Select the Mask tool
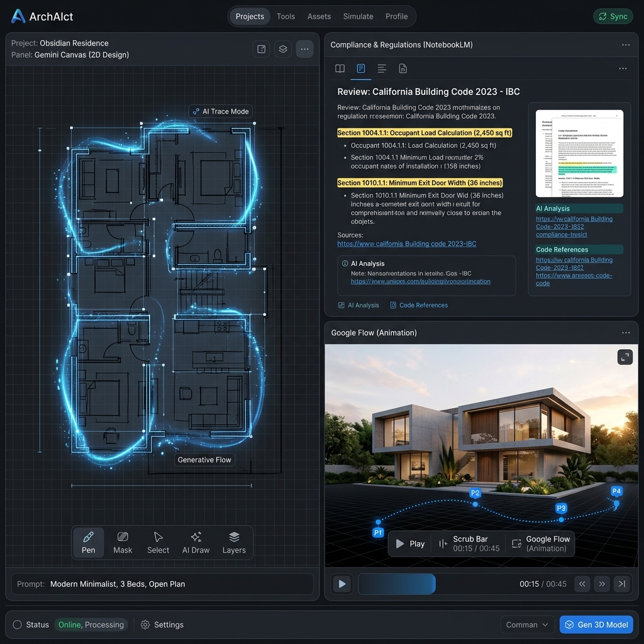644x644 pixels. click(x=123, y=543)
